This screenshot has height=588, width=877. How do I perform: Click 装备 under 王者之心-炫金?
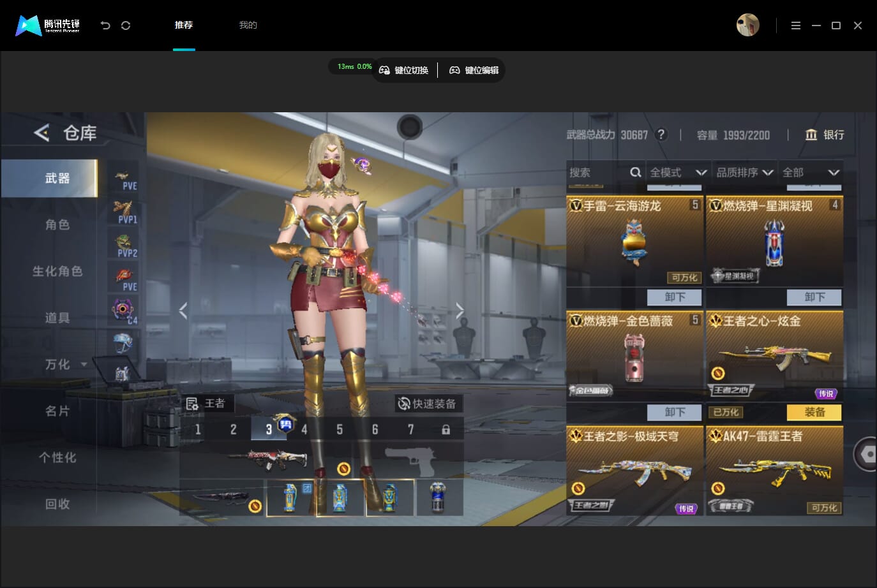click(814, 412)
